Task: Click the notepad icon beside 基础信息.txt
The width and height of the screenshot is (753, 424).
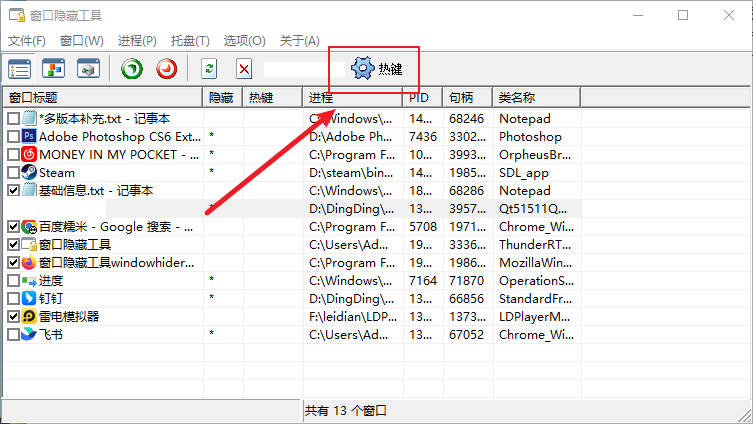Action: coord(29,190)
